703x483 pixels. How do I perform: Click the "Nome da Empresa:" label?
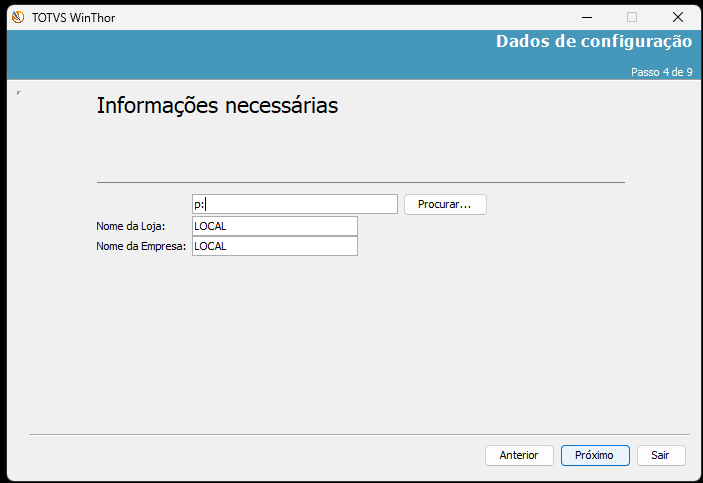(142, 246)
